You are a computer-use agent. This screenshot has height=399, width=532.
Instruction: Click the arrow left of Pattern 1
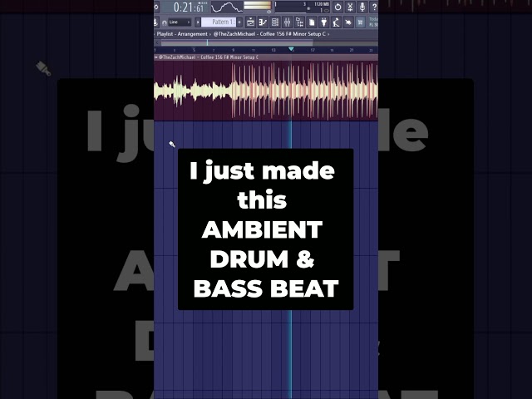pos(198,22)
